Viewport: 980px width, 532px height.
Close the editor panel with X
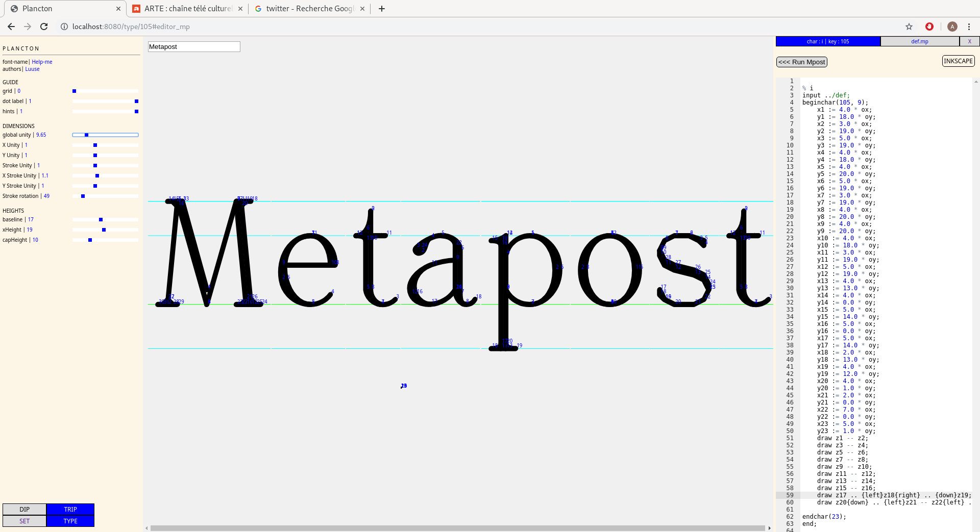click(x=969, y=41)
